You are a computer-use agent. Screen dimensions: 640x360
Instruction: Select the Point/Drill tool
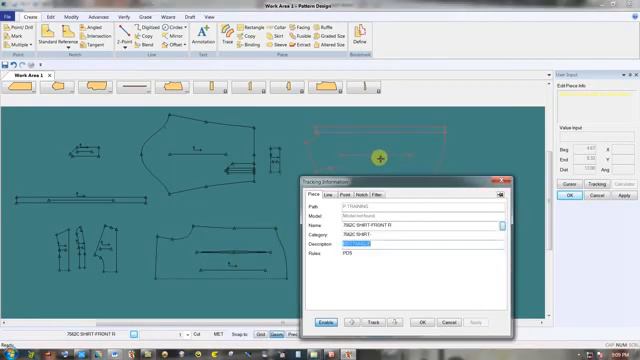coord(18,27)
